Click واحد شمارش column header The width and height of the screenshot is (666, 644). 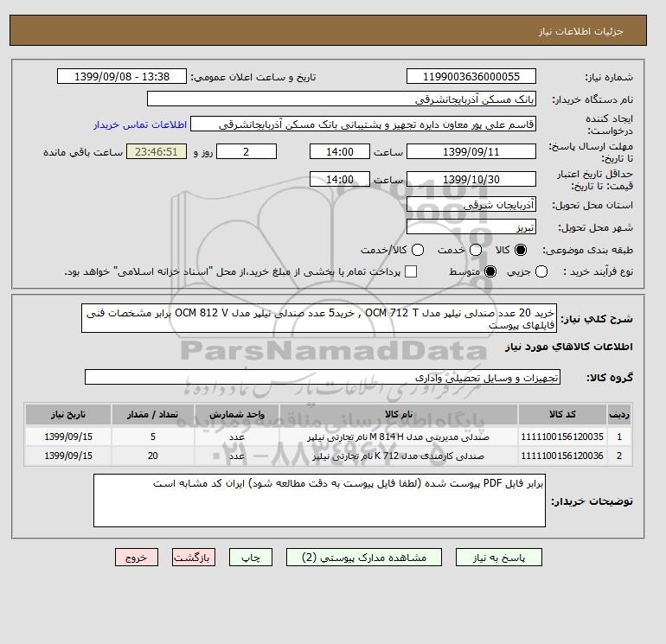pyautogui.click(x=237, y=414)
